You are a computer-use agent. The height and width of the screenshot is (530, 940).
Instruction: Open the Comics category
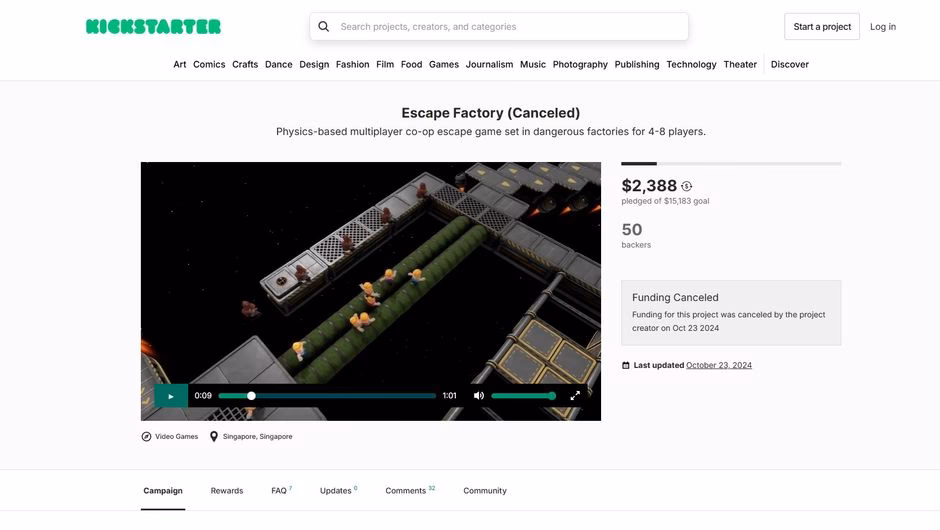point(209,64)
